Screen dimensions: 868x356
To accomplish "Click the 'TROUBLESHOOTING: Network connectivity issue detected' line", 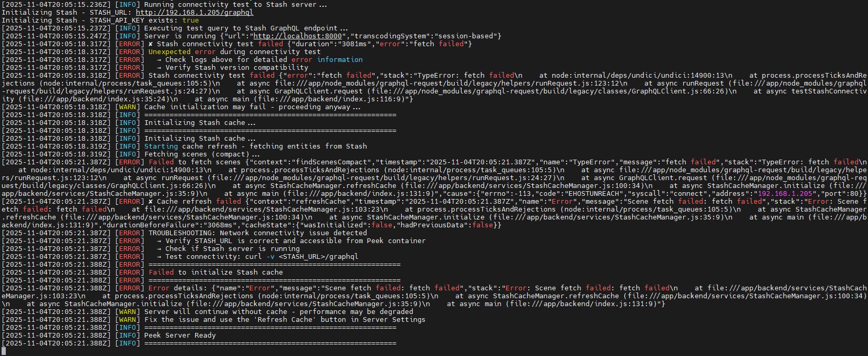I will click(x=257, y=233).
